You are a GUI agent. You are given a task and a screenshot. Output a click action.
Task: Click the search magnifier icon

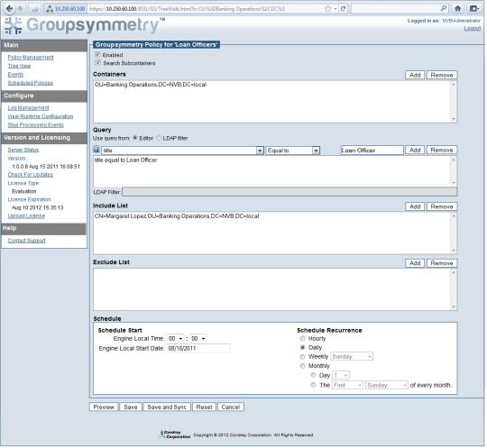pyautogui.click(x=444, y=8)
